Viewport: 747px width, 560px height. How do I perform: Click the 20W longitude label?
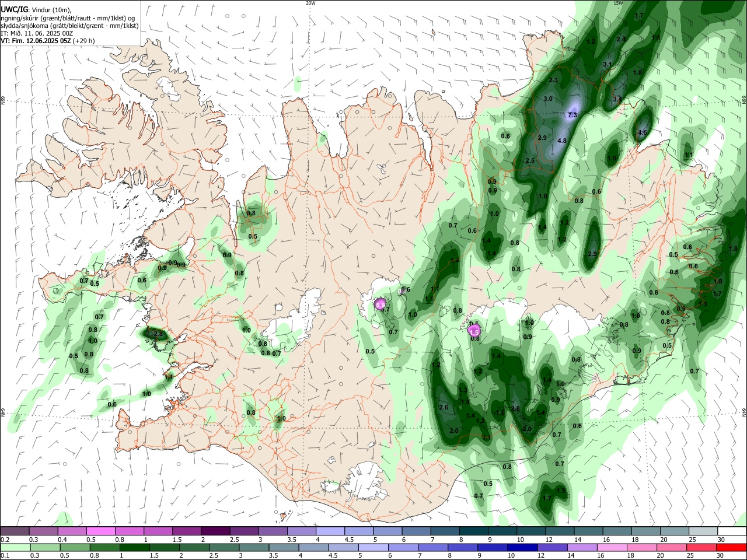310,3
